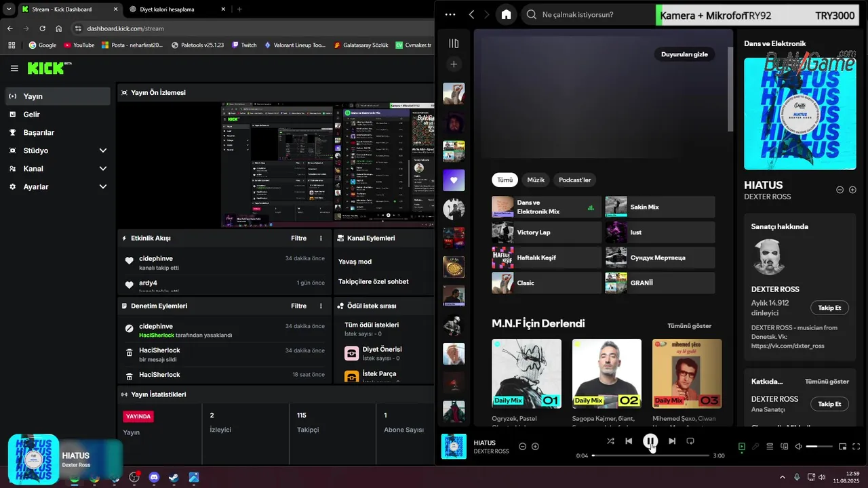Image resolution: width=868 pixels, height=488 pixels.
Task: Switch to Diyet kalori hesaplama tab
Action: (x=176, y=9)
